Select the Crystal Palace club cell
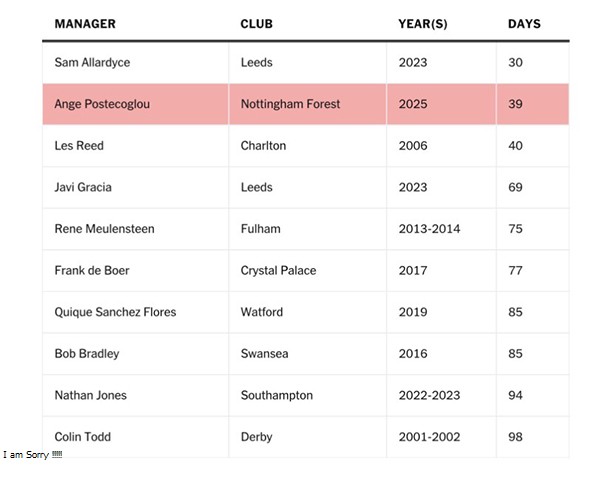Screen dimensions: 612x485 tap(278, 271)
